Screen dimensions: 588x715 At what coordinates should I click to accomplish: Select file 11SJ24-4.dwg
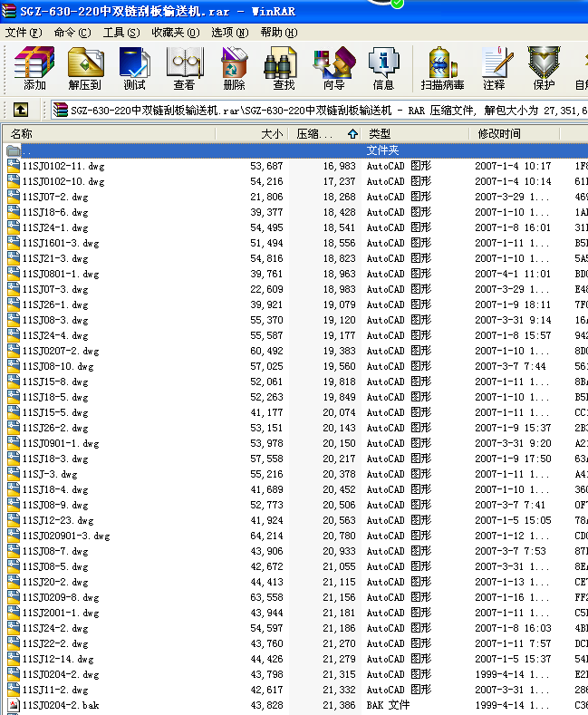[x=55, y=335]
